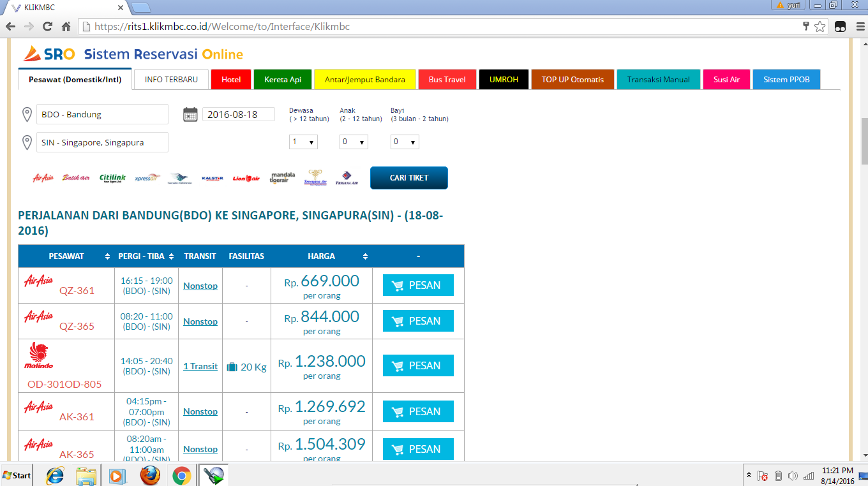Click the volume icon in system tray
The width and height of the screenshot is (868, 486).
pos(793,476)
